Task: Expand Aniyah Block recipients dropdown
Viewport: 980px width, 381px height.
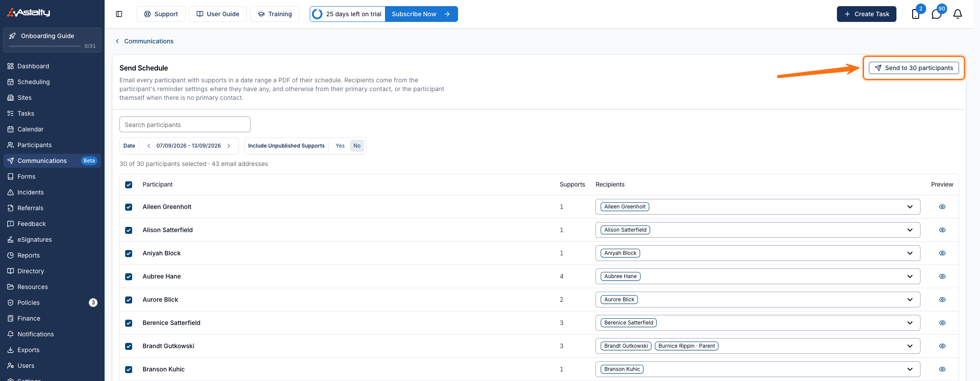Action: tap(910, 253)
